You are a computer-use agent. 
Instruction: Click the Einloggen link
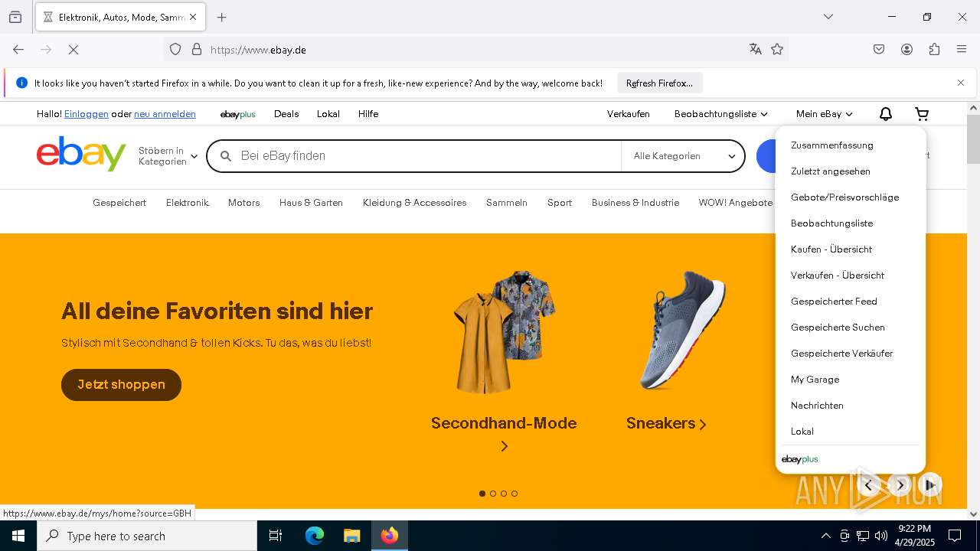point(87,114)
